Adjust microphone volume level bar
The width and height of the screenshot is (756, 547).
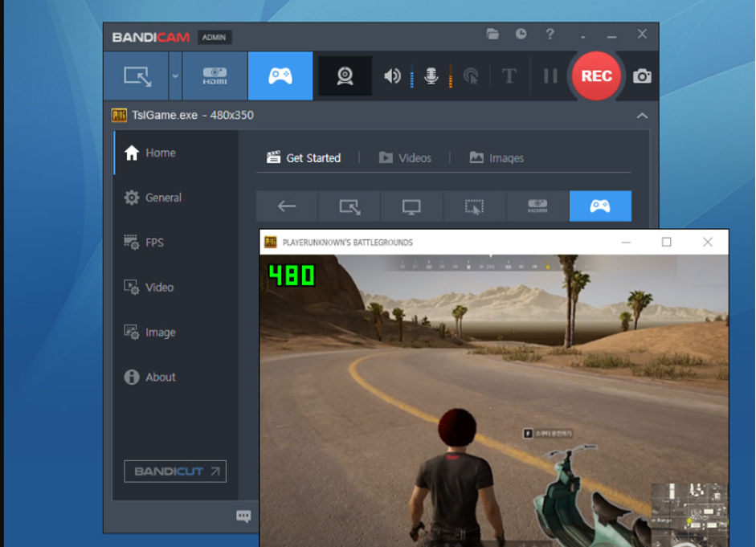[451, 76]
